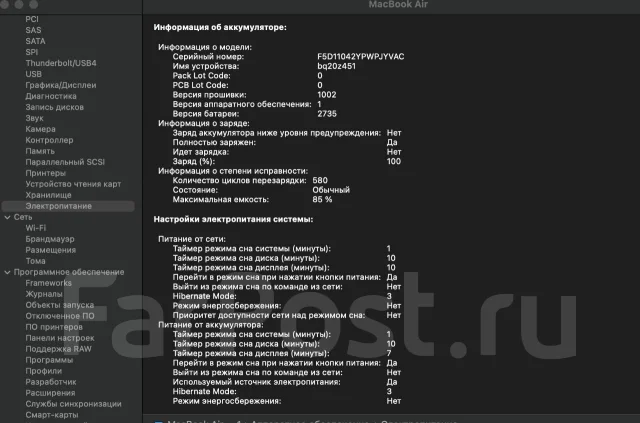
Task: Select PCI in the sidebar
Action: [x=32, y=19]
